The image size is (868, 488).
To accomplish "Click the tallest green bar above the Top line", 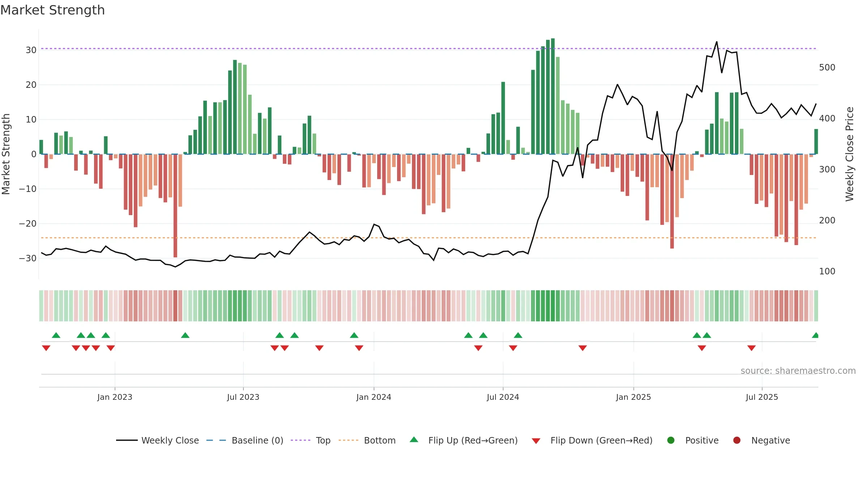I will click(553, 96).
